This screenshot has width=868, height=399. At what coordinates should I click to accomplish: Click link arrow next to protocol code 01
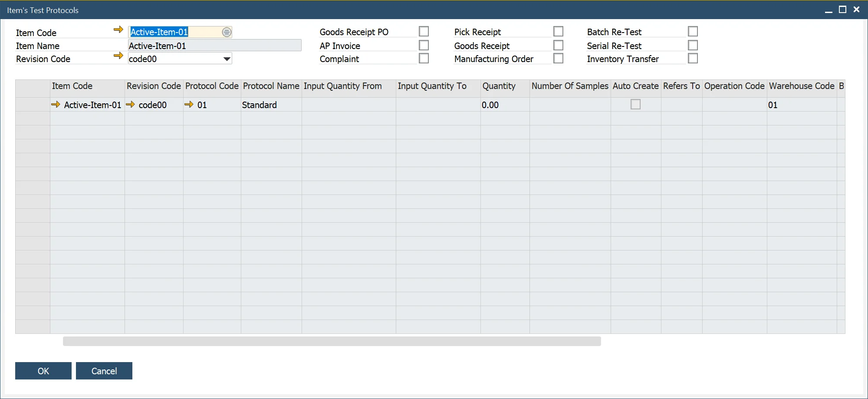point(189,105)
